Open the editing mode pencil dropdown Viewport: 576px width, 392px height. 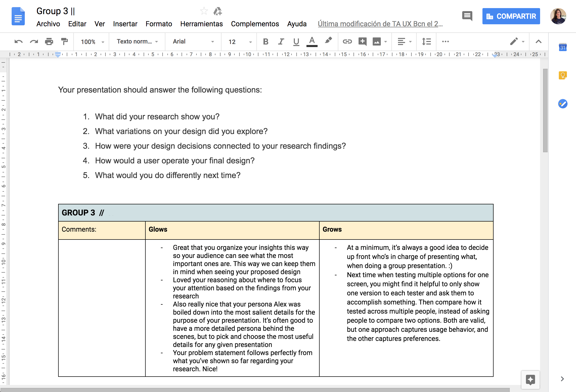517,41
